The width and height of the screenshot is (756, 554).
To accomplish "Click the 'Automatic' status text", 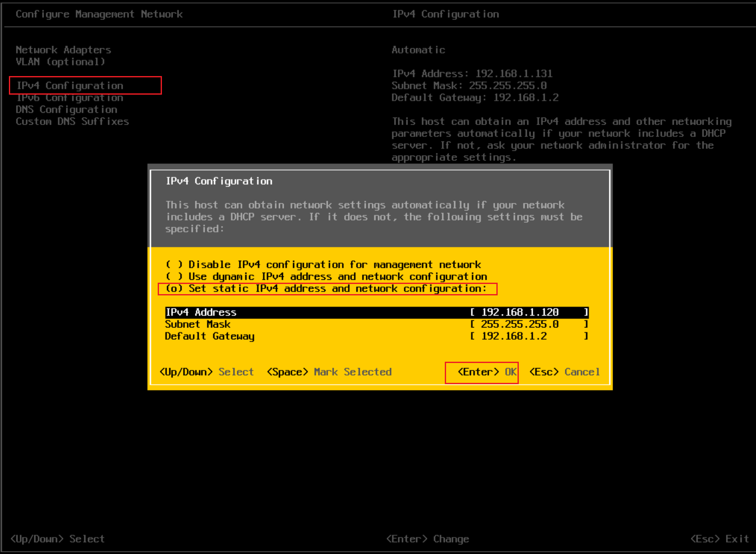I will [419, 50].
